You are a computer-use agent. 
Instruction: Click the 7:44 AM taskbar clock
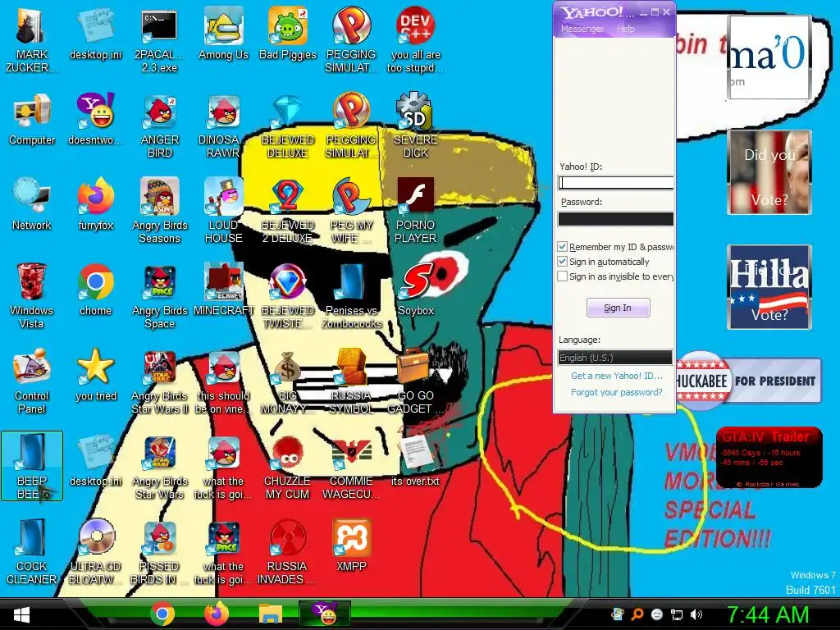click(x=768, y=614)
